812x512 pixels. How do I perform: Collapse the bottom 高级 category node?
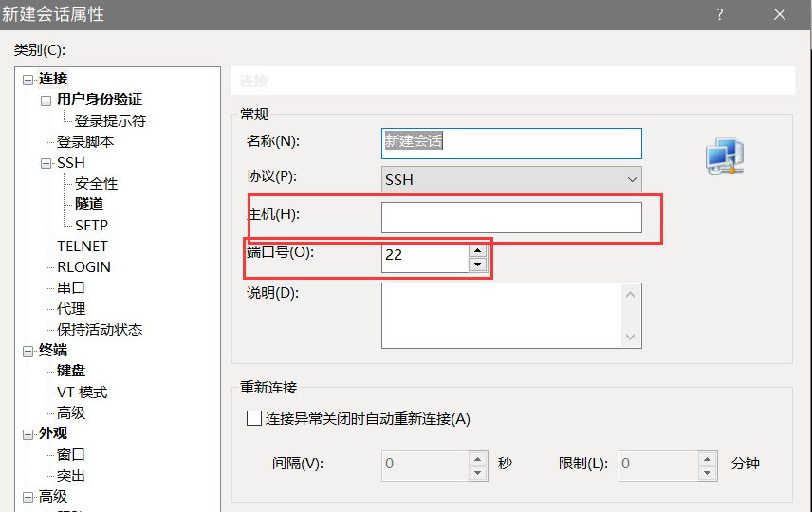point(28,498)
